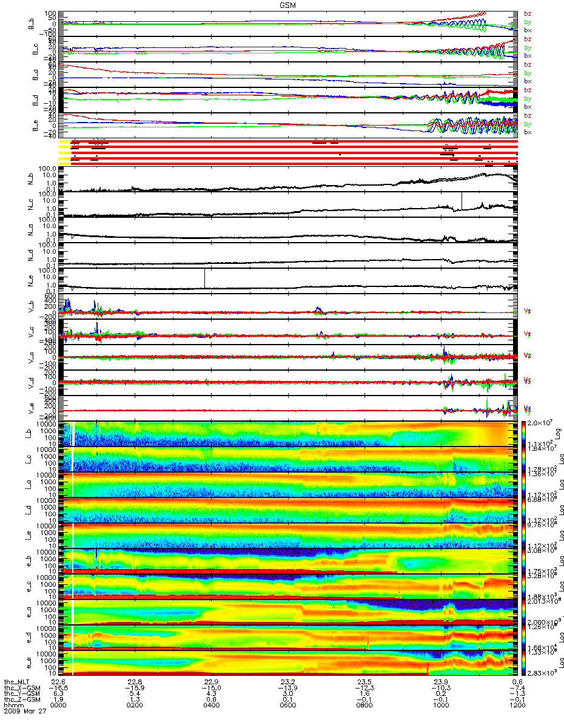The image size is (564, 728).
Task: Click X-GSM value -13.9
Action: coord(287,689)
